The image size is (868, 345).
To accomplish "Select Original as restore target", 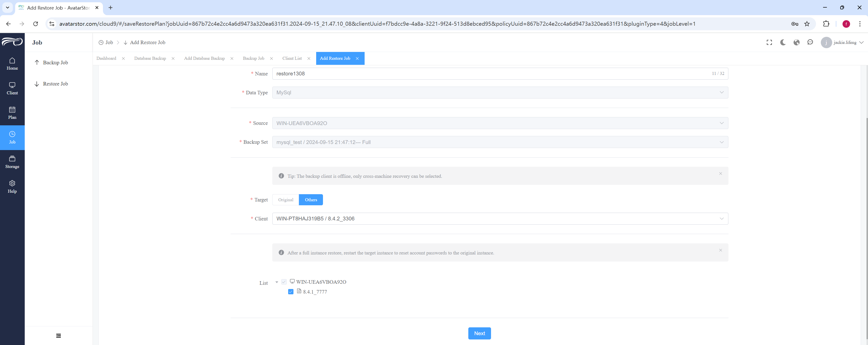I will [285, 200].
